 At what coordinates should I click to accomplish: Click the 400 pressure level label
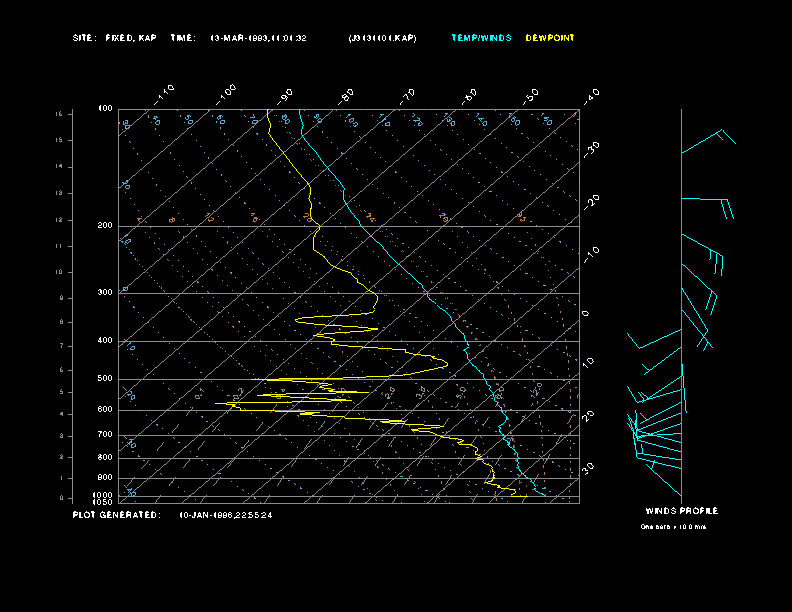point(105,341)
